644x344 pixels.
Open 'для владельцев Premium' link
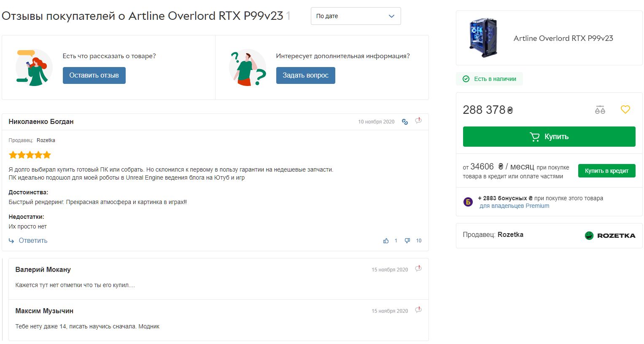(514, 206)
